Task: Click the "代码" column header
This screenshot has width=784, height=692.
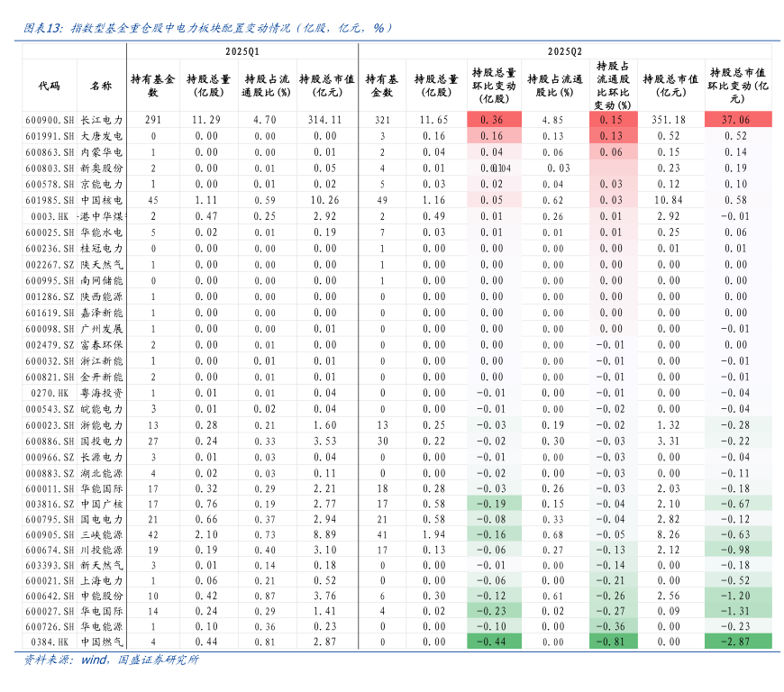Action: click(49, 86)
